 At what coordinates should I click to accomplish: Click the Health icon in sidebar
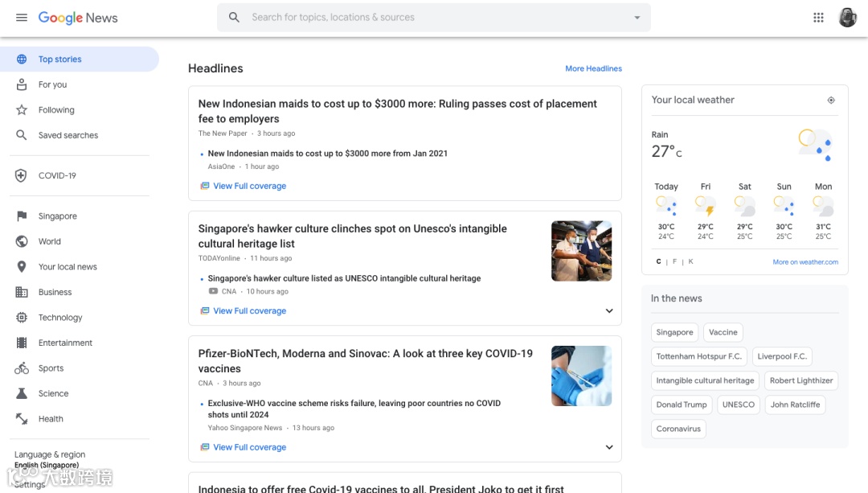(22, 419)
